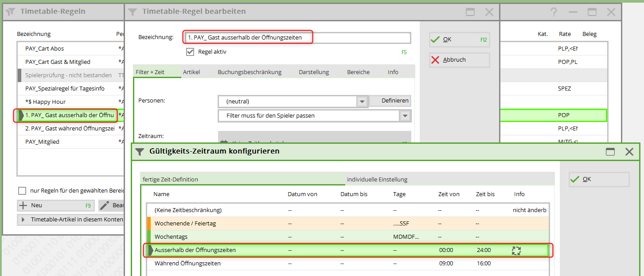Toggle the Regel aktiv checkbox

click(x=190, y=52)
